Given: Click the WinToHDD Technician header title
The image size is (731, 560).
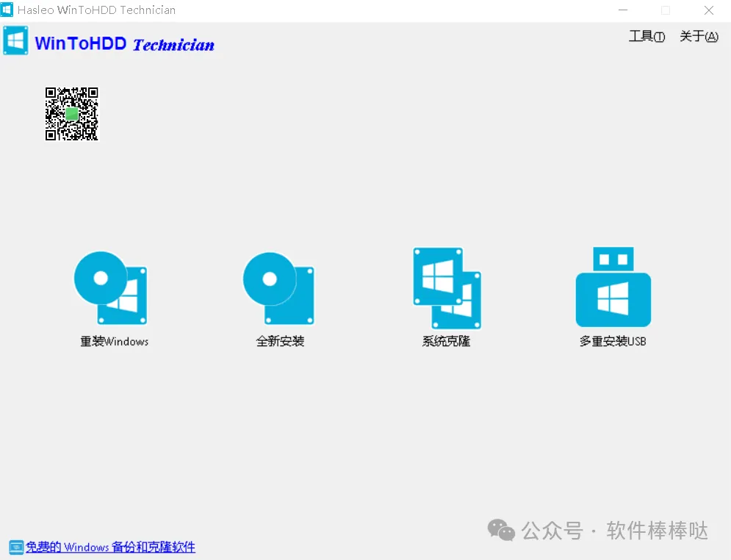Looking at the screenshot, I should tap(124, 44).
